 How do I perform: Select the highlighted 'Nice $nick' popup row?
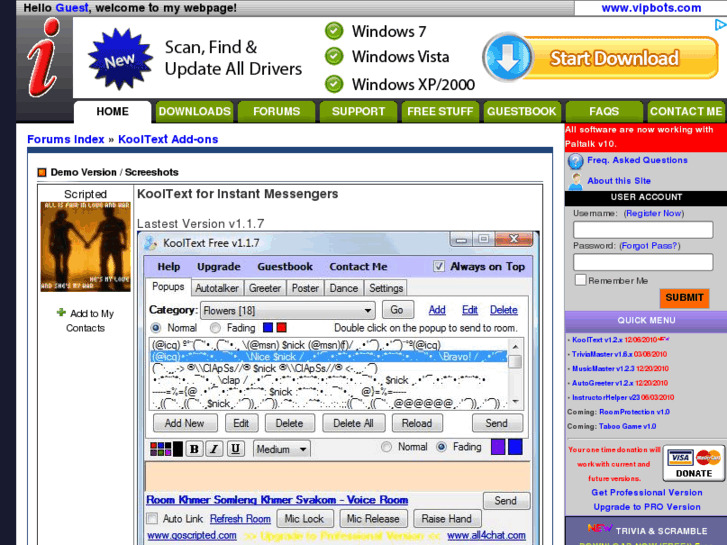click(x=328, y=357)
